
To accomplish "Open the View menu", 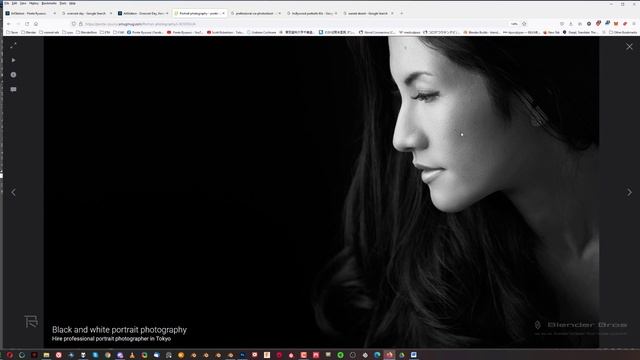I will pos(23,3).
